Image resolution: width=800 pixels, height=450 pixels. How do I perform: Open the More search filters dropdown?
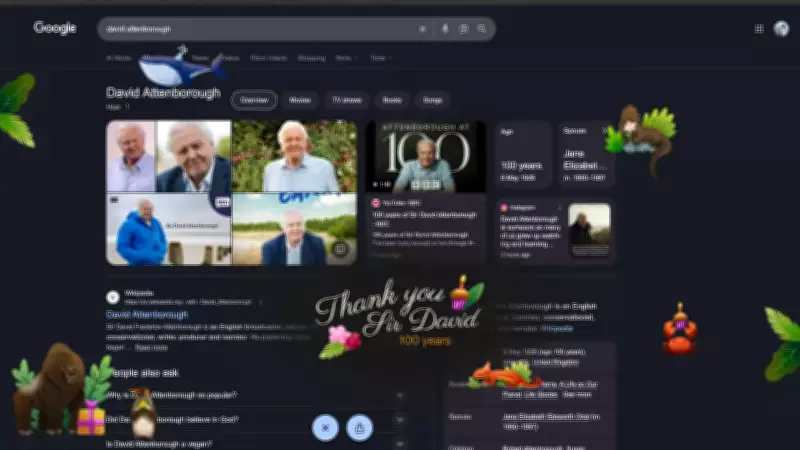point(346,58)
